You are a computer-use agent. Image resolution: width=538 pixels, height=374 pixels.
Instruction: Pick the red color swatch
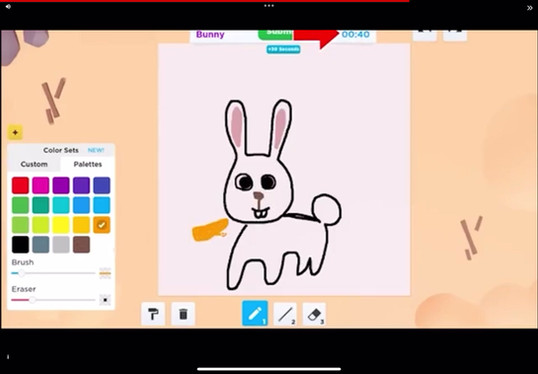coord(20,185)
